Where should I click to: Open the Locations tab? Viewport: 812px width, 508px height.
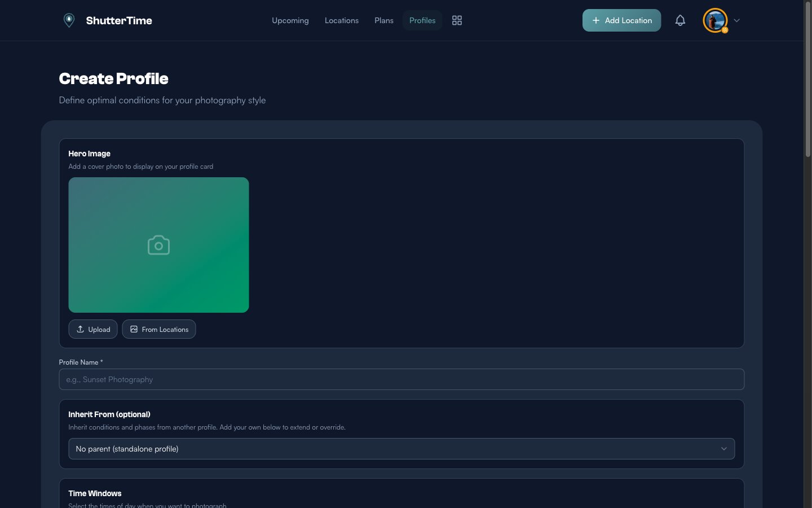(x=342, y=20)
